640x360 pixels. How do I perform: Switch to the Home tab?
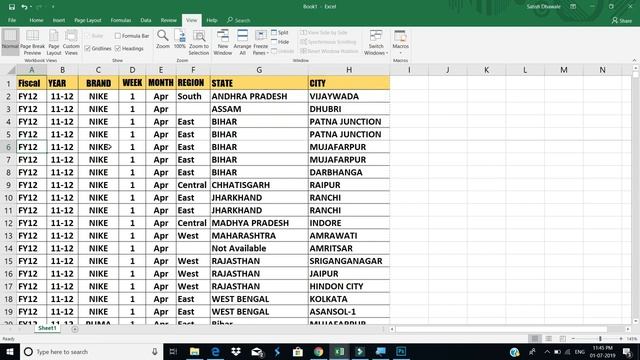[36, 20]
